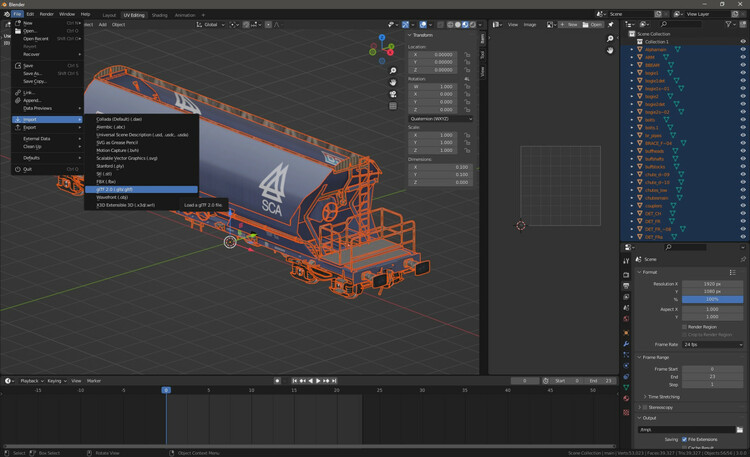This screenshot has width=750, height=457.
Task: Toggle the camera view icon in viewport
Action: coord(393,94)
